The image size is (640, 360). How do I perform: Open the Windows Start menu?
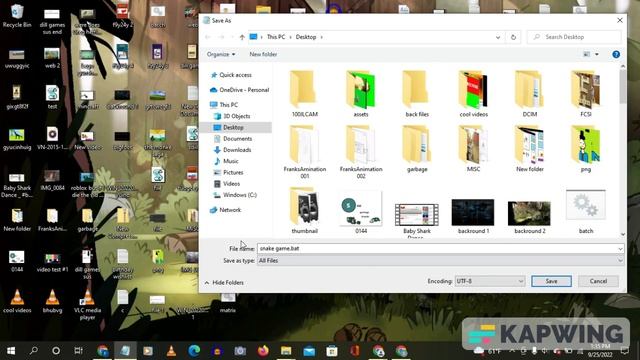pos(11,351)
